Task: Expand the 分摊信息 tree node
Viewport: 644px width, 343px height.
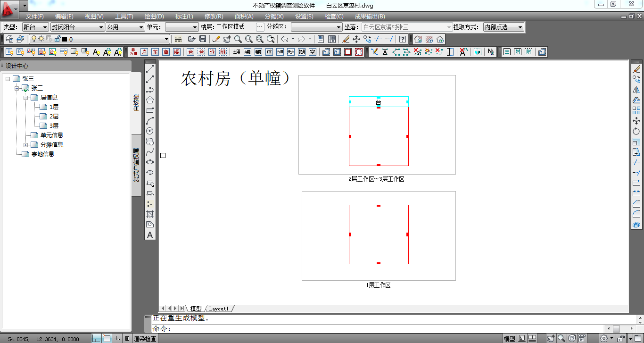Action: click(26, 145)
